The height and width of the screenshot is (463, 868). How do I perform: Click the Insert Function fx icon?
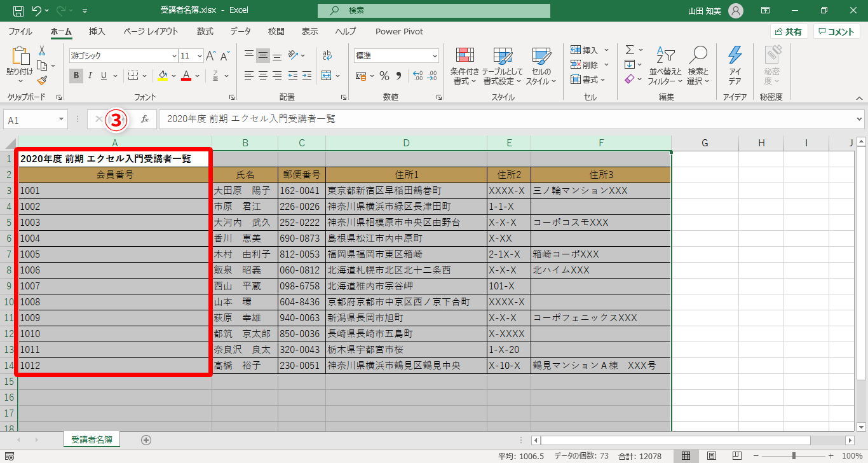(x=145, y=119)
